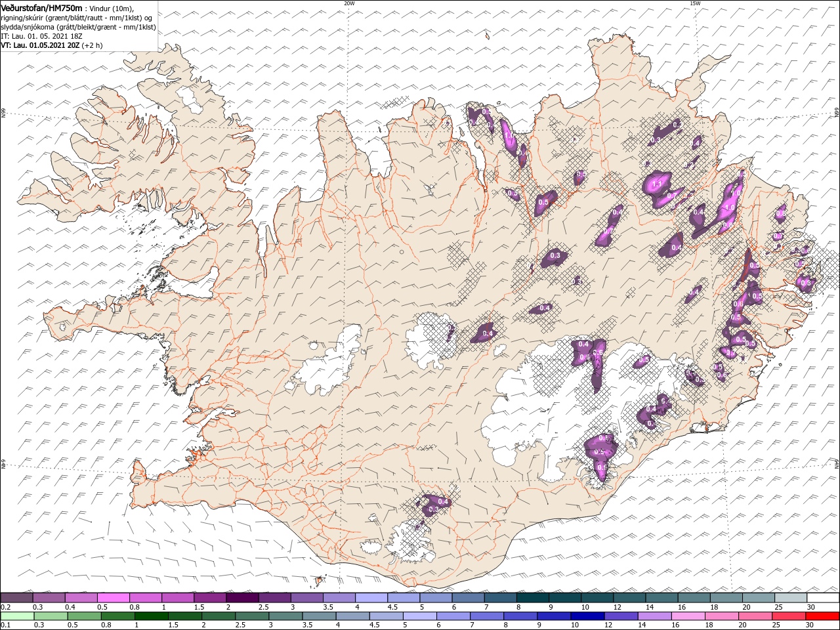Image resolution: width=840 pixels, height=630 pixels.
Task: Pick the light grey 25 snow swatch
Action: click(x=791, y=597)
